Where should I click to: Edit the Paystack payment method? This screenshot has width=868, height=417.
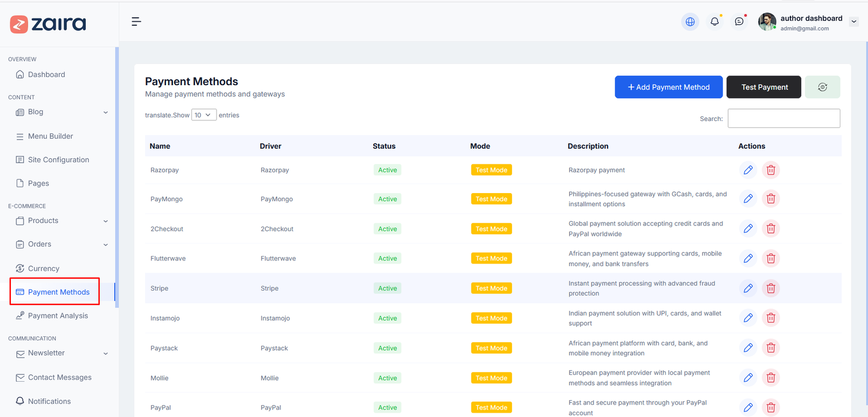tap(748, 348)
